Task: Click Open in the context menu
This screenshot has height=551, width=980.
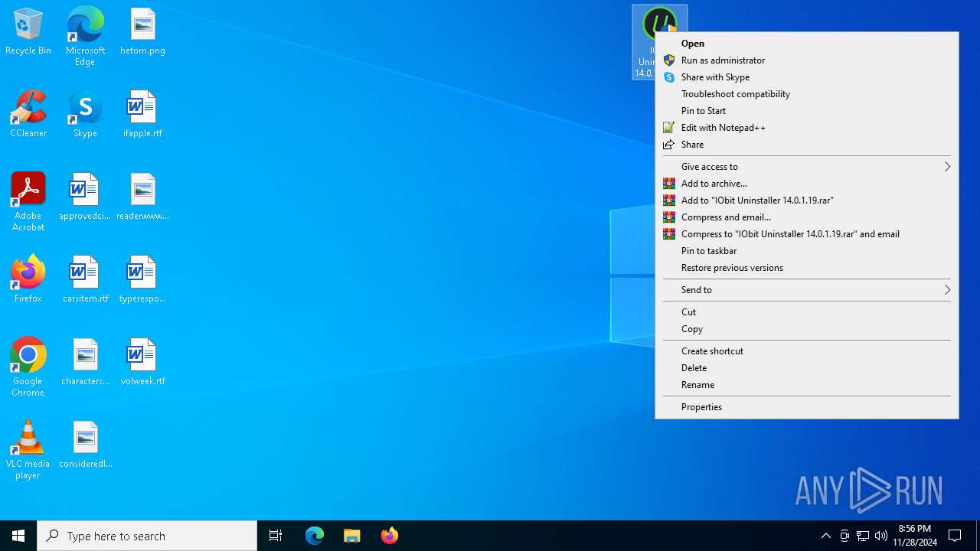Action: [807, 44]
